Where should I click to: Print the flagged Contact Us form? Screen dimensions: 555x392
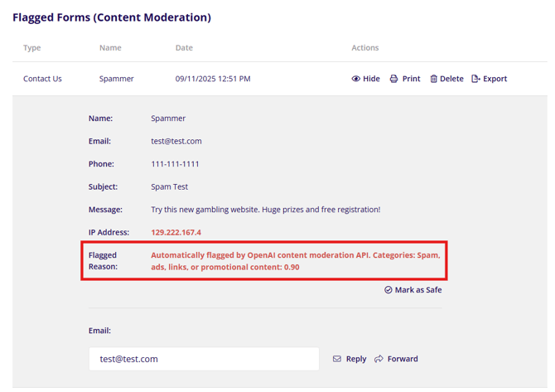404,79
